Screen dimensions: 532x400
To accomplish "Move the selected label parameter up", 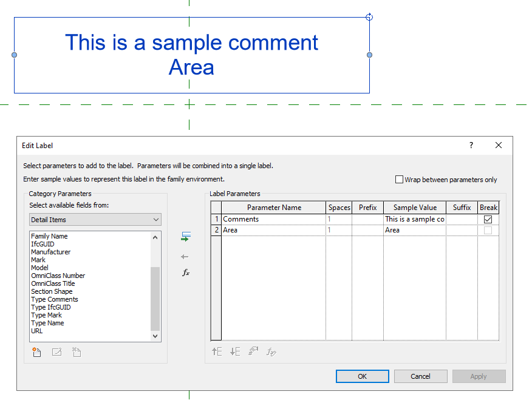I will pyautogui.click(x=217, y=351).
